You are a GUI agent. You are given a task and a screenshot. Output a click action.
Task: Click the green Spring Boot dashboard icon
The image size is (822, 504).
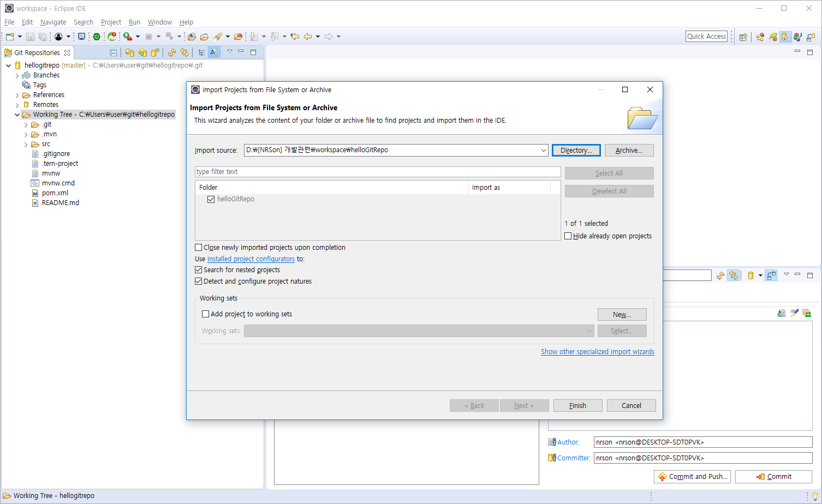(x=97, y=37)
